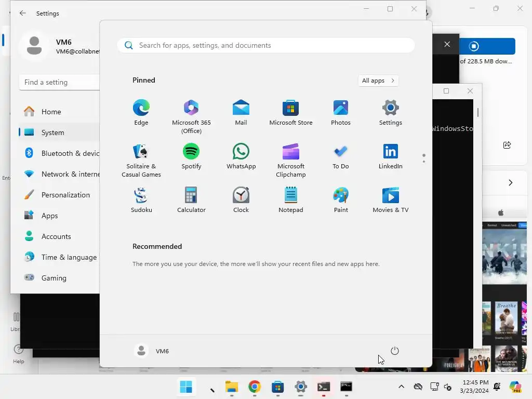The height and width of the screenshot is (399, 532).
Task: Show hidden system tray icons
Action: [402, 387]
